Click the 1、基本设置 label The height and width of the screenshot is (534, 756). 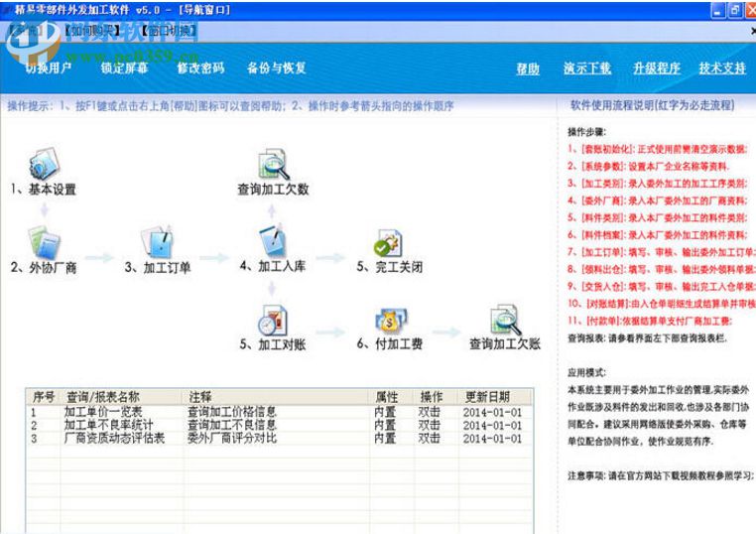point(44,190)
